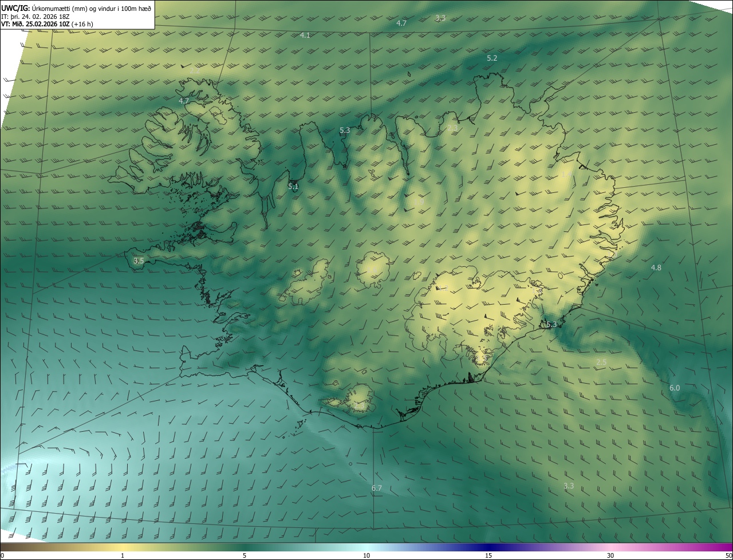The image size is (733, 560).
Task: Select the valid time line 'VT: Mið. 25.02.2026 10Z (+16 h)'
Action: (47, 24)
